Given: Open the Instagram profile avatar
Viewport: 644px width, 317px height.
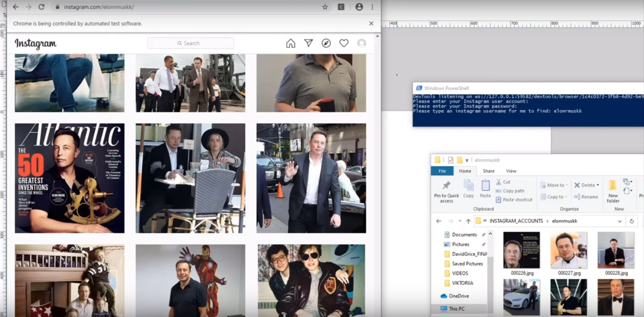Looking at the screenshot, I should [x=362, y=43].
